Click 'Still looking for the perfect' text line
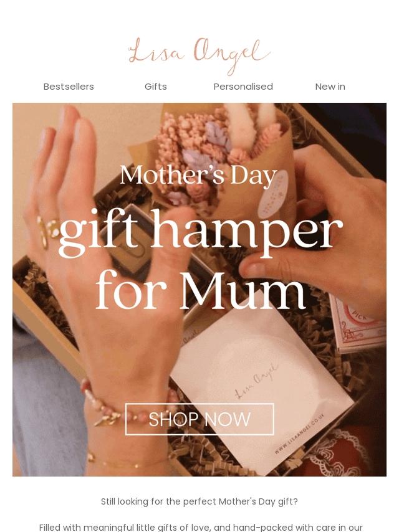 coord(199,501)
